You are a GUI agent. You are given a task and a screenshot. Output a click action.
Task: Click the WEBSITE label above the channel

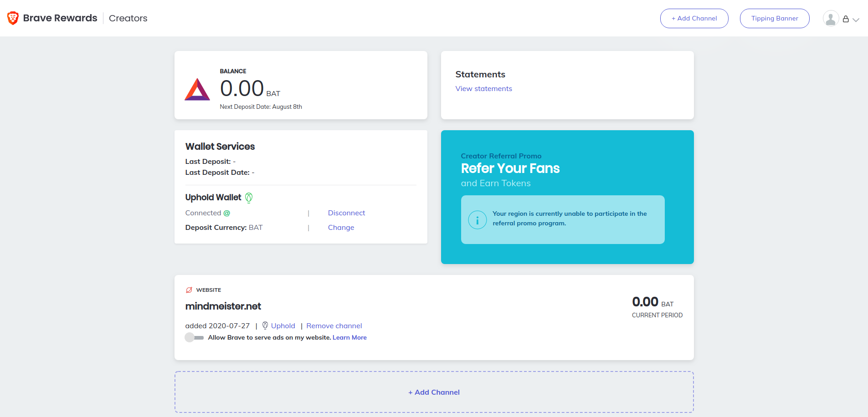pyautogui.click(x=208, y=290)
